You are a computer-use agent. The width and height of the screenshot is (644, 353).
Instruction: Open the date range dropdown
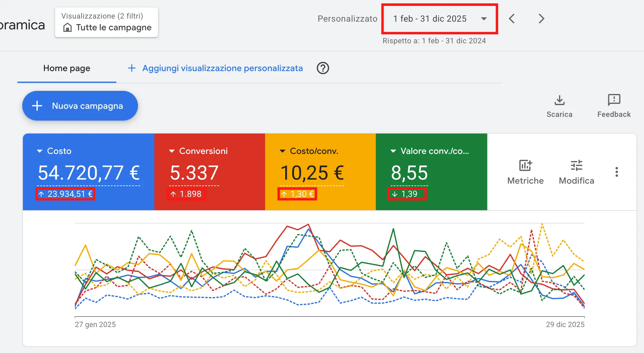coord(439,19)
